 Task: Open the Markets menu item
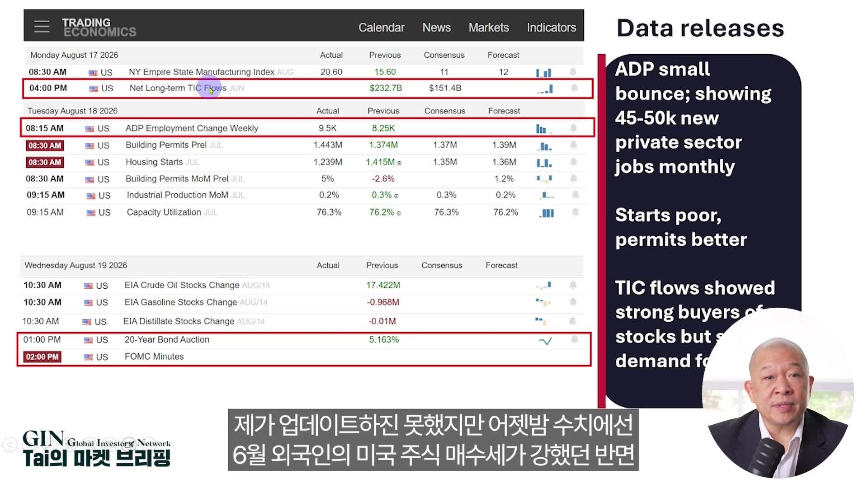[x=488, y=28]
